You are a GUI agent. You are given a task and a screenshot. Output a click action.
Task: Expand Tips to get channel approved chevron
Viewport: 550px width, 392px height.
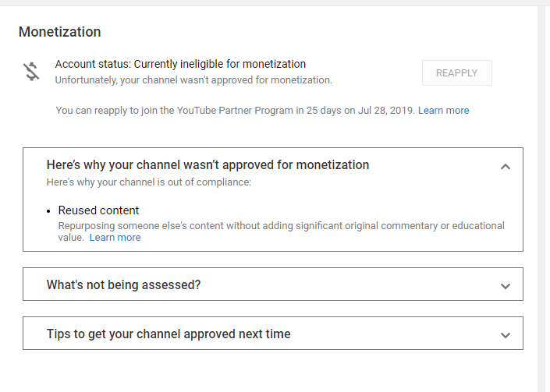[505, 335]
